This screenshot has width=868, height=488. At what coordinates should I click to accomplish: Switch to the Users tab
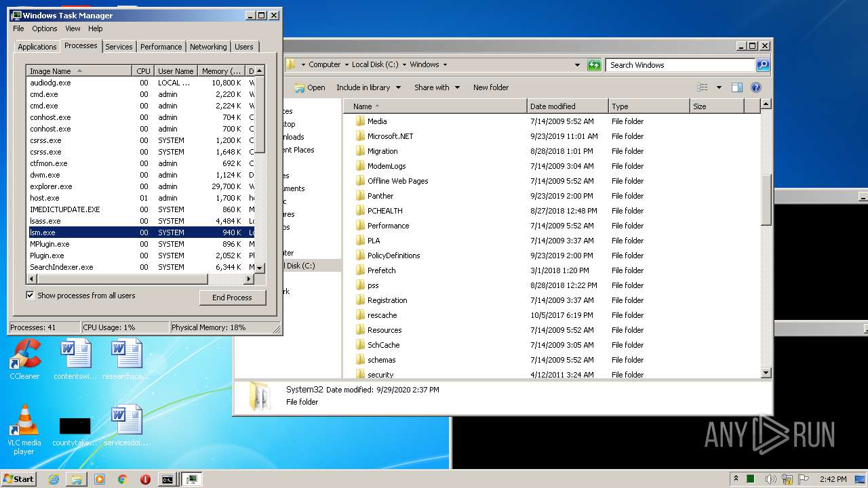click(244, 47)
